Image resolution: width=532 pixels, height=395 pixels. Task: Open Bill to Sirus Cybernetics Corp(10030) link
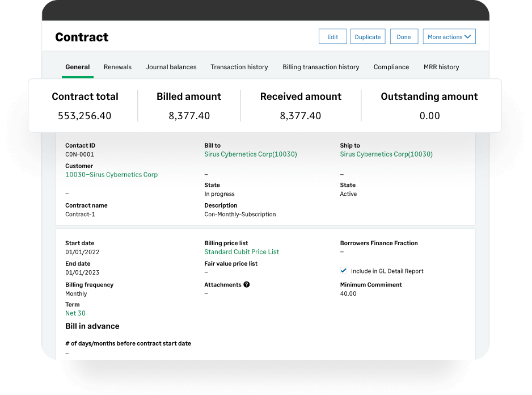(x=251, y=154)
